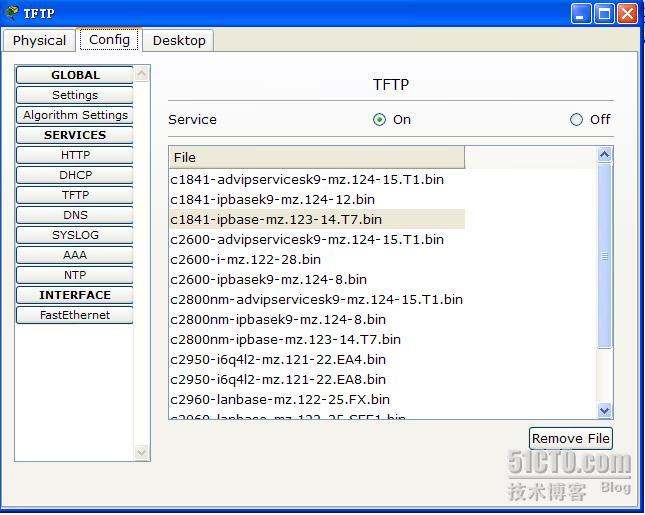This screenshot has height=515, width=645.
Task: Maximize the TFTP window
Action: pyautogui.click(x=604, y=14)
